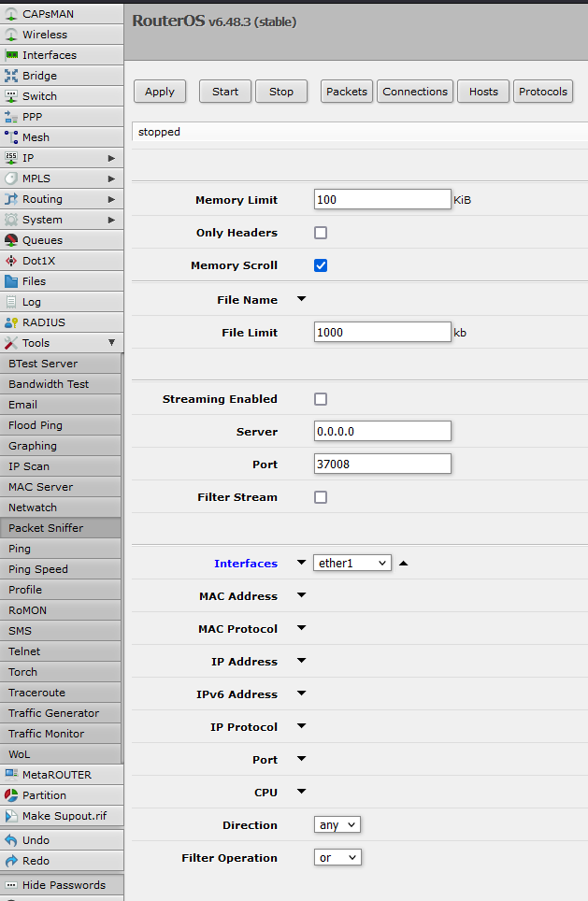Open IP Scan tool
588x901 pixels.
61,466
